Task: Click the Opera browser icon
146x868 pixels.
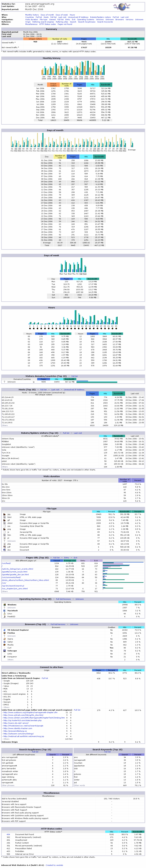Action: (x=4, y=639)
